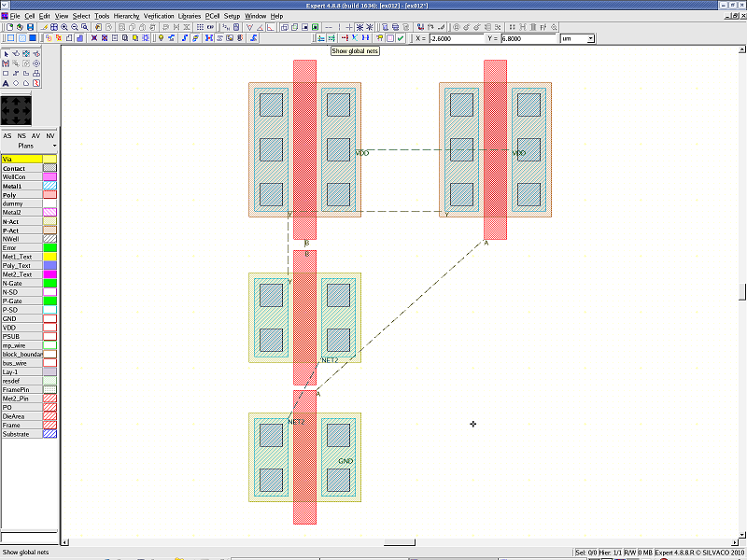Click the NWell layer color swatch
Image resolution: width=747 pixels, height=560 pixels.
coord(50,239)
